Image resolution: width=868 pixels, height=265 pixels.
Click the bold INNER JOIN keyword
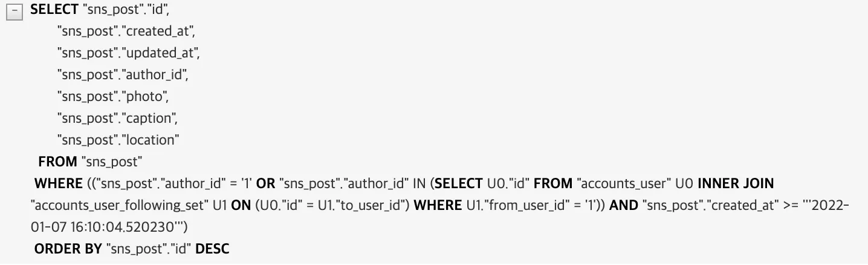pos(735,183)
